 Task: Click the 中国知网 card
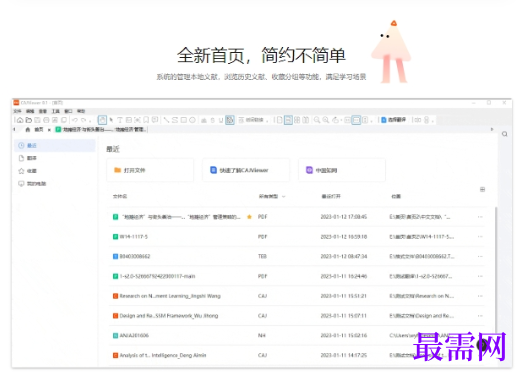[342, 170]
